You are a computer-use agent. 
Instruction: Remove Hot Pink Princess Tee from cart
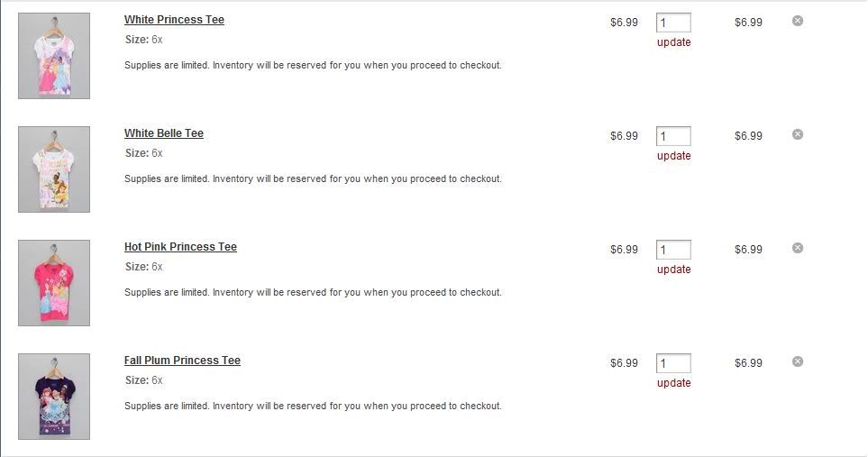point(797,248)
